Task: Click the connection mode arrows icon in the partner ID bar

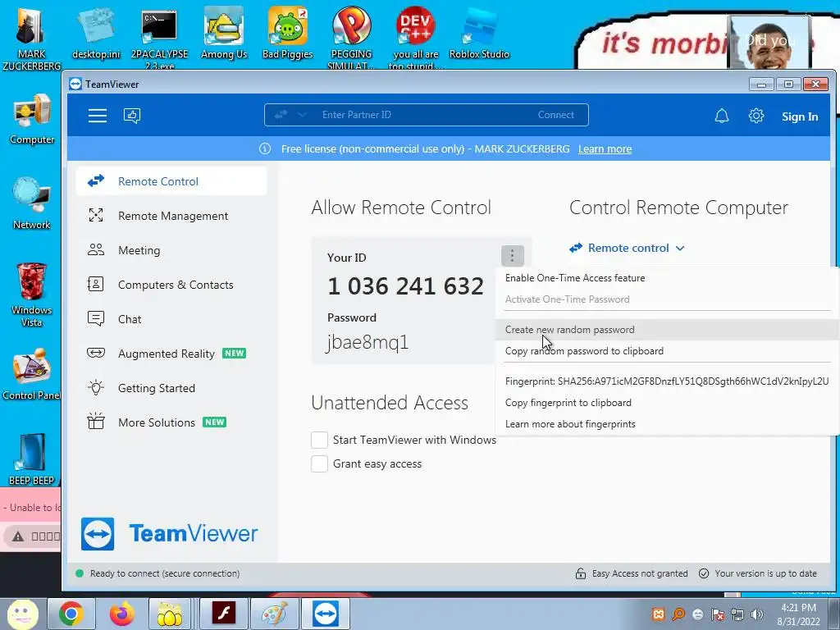Action: (281, 115)
